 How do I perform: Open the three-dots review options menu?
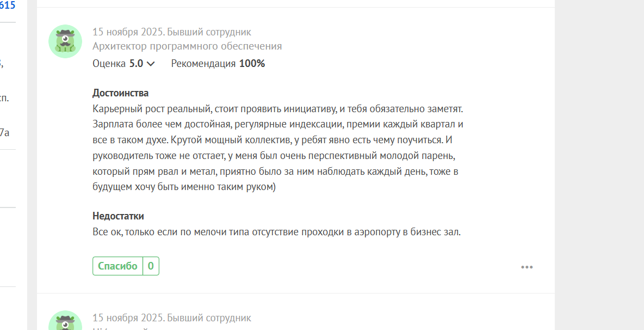click(x=527, y=267)
